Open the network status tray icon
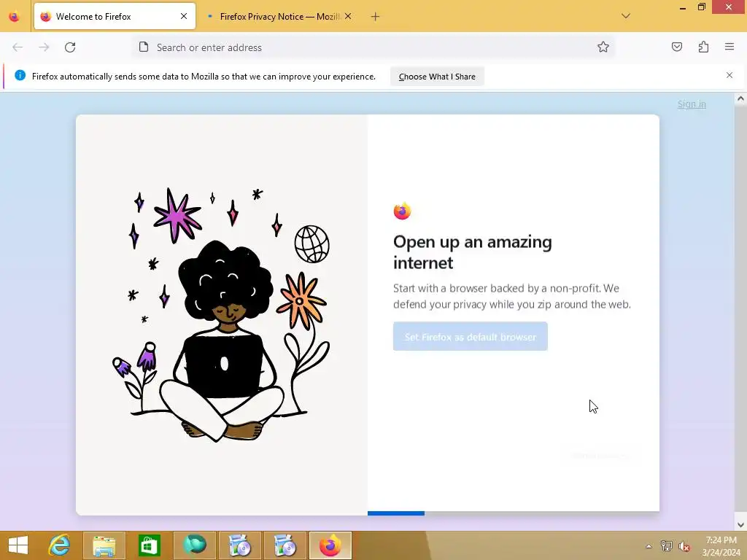Image resolution: width=747 pixels, height=560 pixels. (x=667, y=546)
